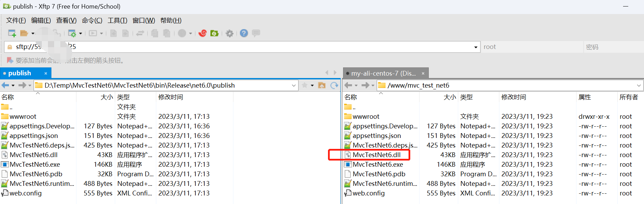Close the publish tab
This screenshot has height=204, width=644.
pyautogui.click(x=46, y=73)
